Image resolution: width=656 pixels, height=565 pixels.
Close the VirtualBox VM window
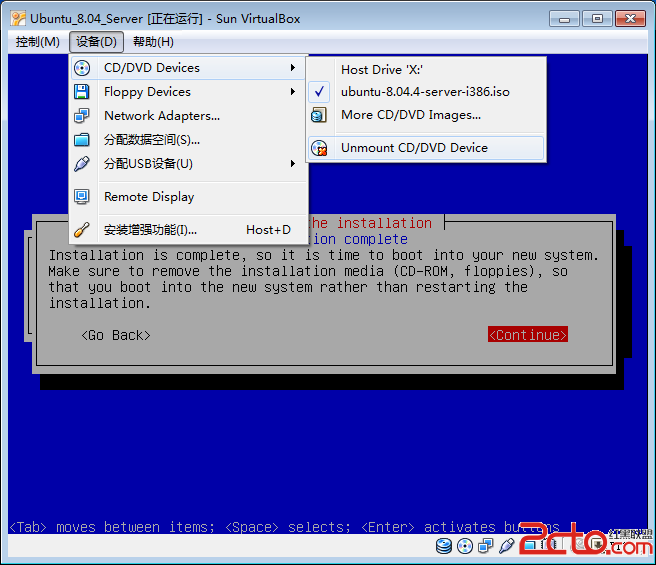[630, 19]
